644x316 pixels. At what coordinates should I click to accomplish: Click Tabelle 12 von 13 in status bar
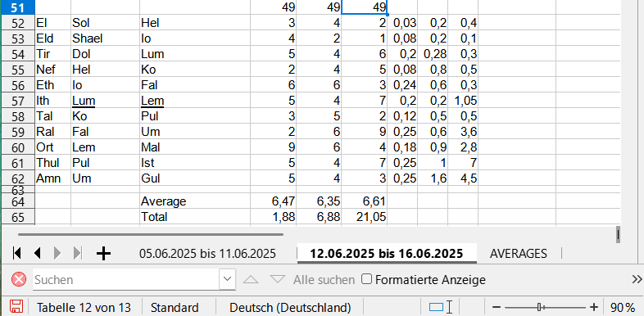(84, 307)
